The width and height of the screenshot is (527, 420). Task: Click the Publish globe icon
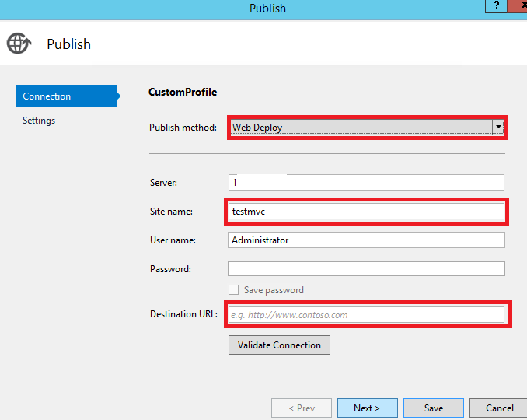pos(19,44)
